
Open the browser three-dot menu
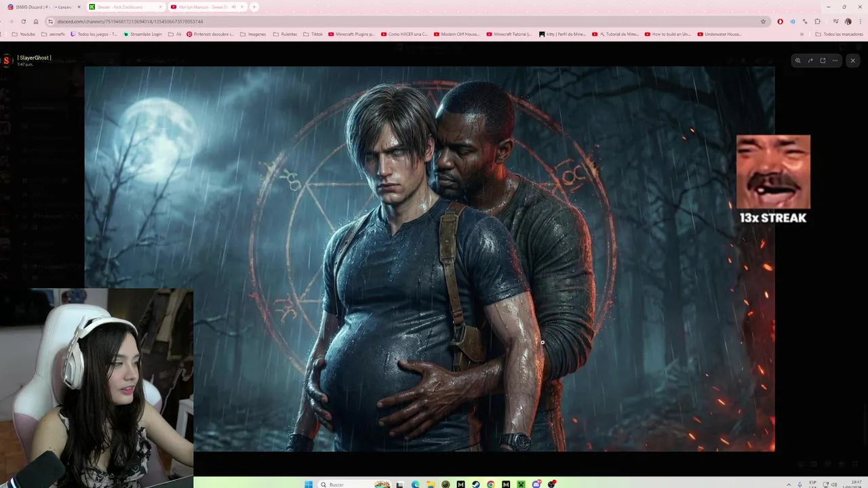(x=859, y=22)
